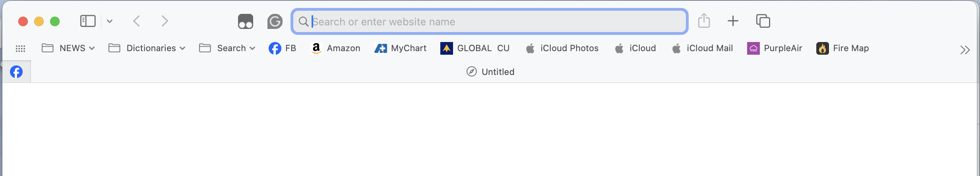The image size is (980, 176).
Task: Open the Amazon bookmark
Action: pos(335,48)
